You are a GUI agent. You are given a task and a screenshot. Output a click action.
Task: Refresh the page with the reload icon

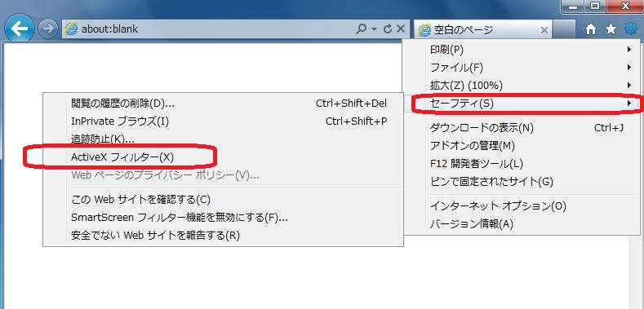point(388,29)
